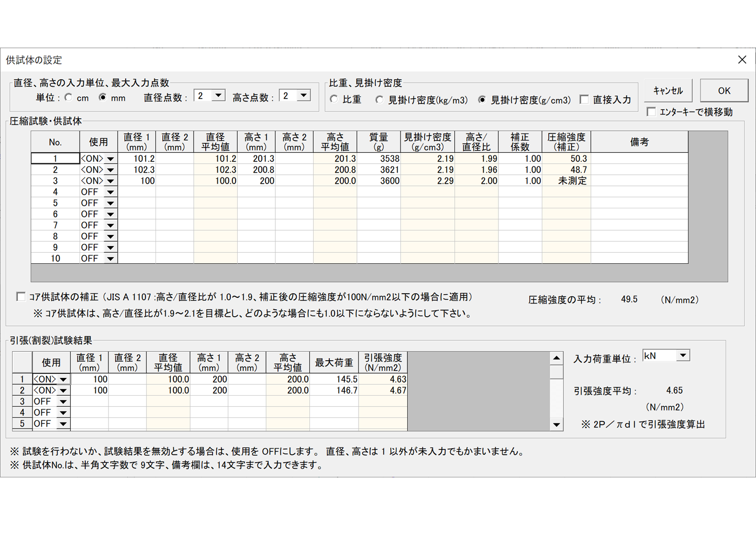Enable the コア供試体の補正 checkbox
Screen dimensions: 756x536
pyautogui.click(x=21, y=296)
